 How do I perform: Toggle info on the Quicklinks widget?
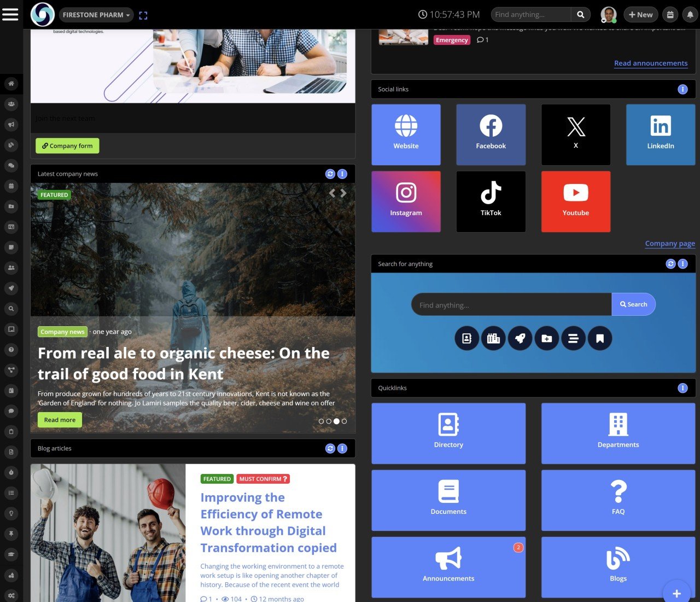tap(682, 388)
